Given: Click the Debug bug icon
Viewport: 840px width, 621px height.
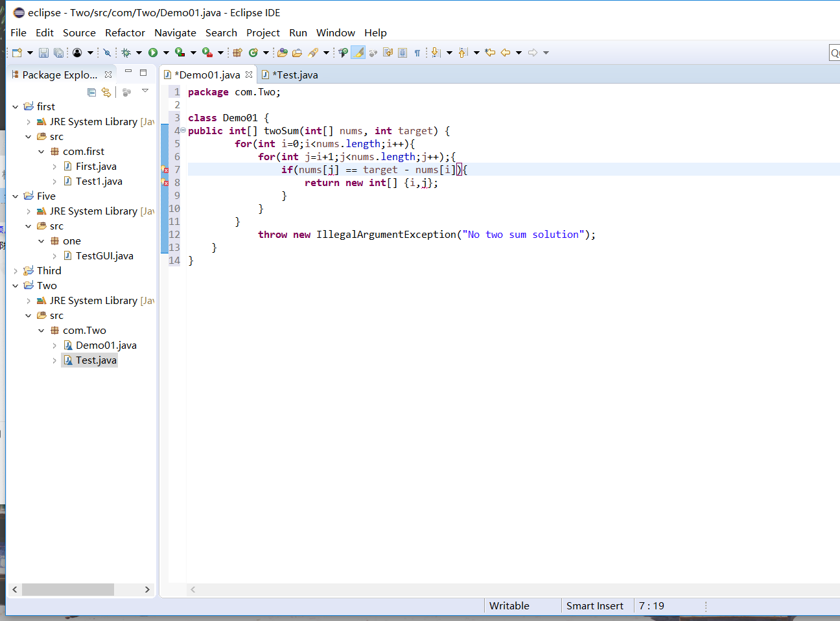Looking at the screenshot, I should [126, 53].
